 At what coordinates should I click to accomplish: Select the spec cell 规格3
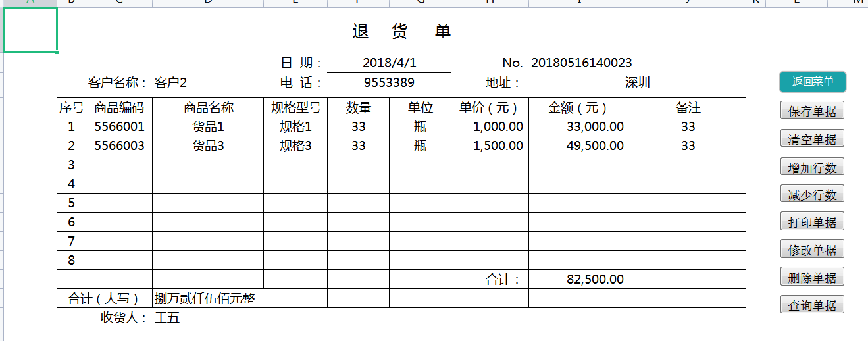(295, 145)
